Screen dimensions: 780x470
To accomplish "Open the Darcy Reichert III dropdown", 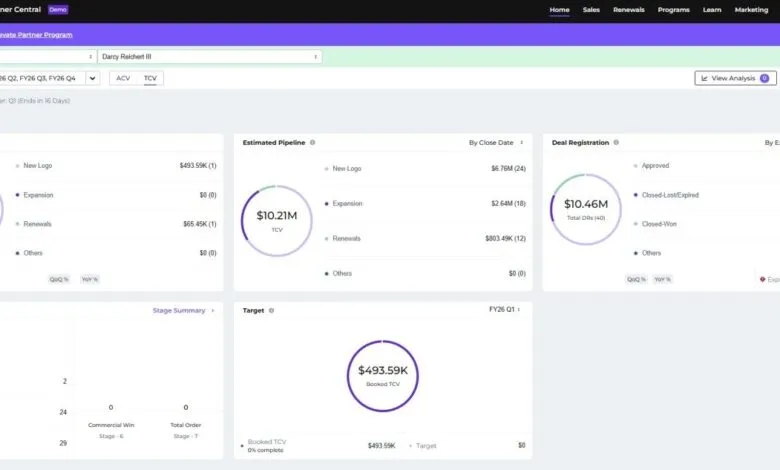I will click(209, 57).
